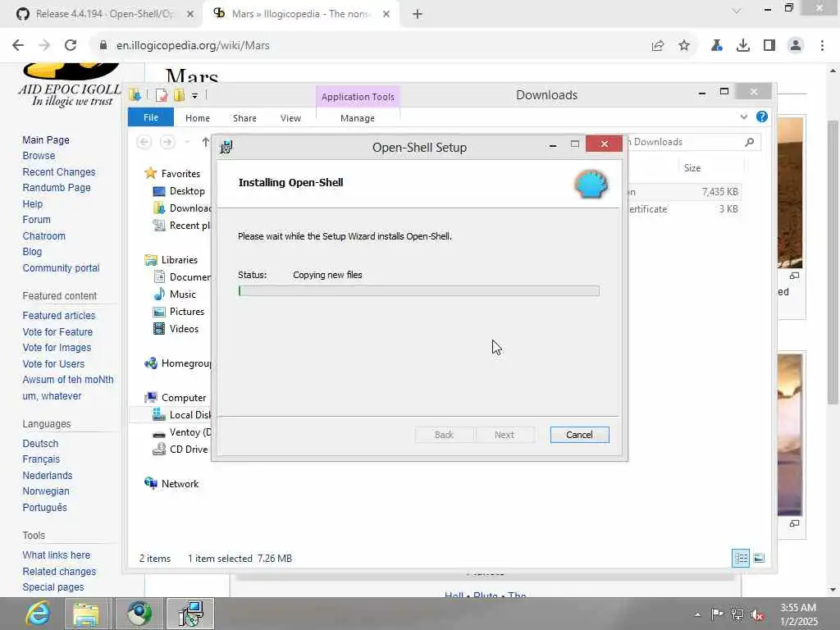Click the Open-Shell installer icon in title bar
This screenshot has height=630, width=840.
pyautogui.click(x=226, y=146)
